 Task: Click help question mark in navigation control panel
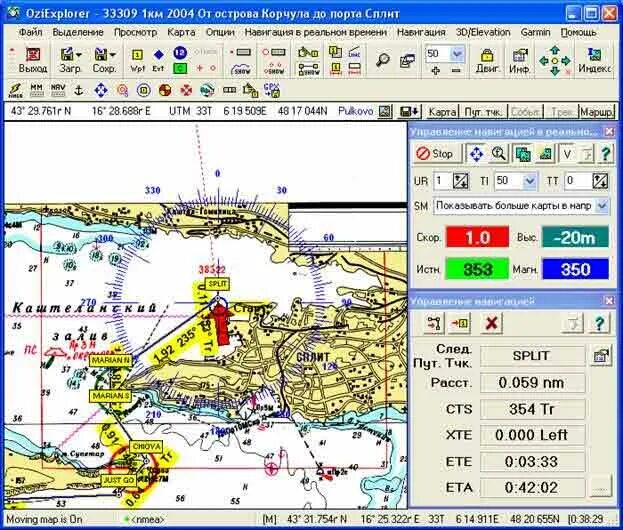(x=600, y=323)
